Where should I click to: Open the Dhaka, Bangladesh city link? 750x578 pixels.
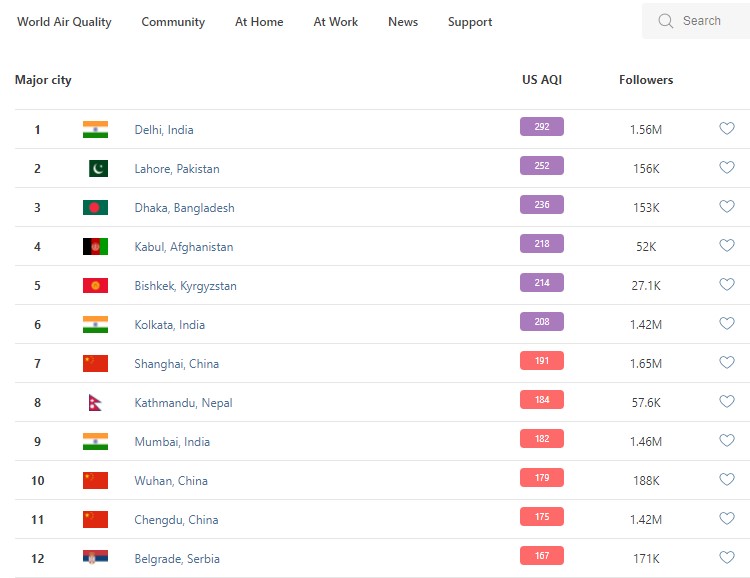click(184, 208)
